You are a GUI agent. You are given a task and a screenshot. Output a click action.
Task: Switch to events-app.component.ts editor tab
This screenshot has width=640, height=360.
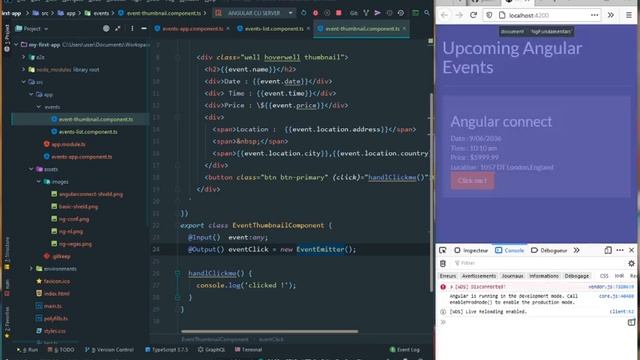[192, 29]
